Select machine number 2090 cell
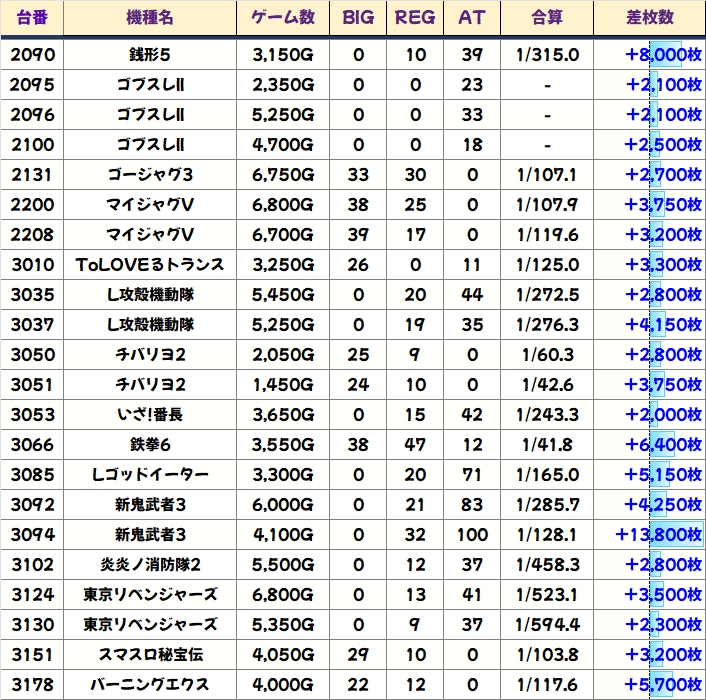706x700 pixels. [x=32, y=54]
